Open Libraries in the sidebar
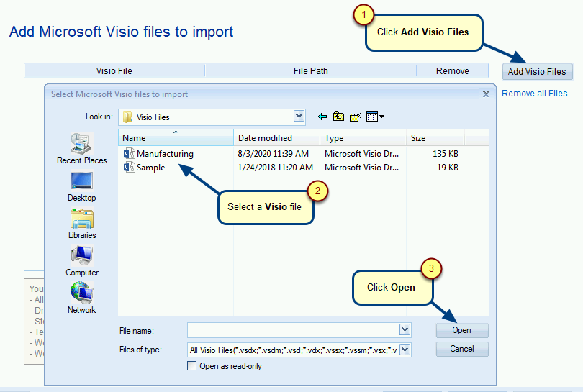The width and height of the screenshot is (583, 392). click(x=82, y=224)
